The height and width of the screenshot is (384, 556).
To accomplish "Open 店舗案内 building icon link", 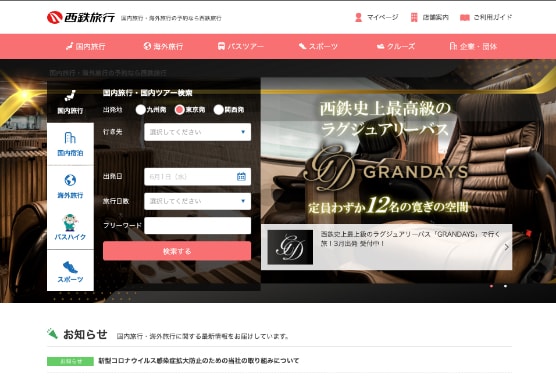I will click(429, 17).
